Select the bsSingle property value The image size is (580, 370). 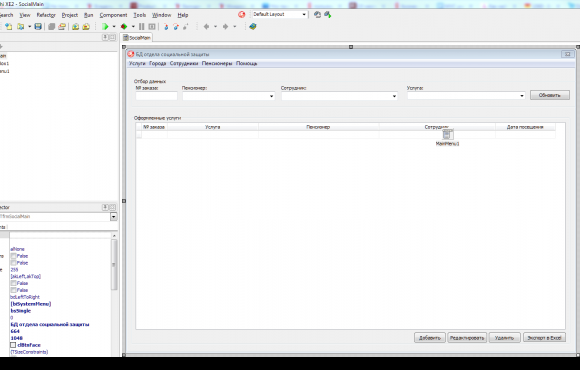tap(21, 311)
